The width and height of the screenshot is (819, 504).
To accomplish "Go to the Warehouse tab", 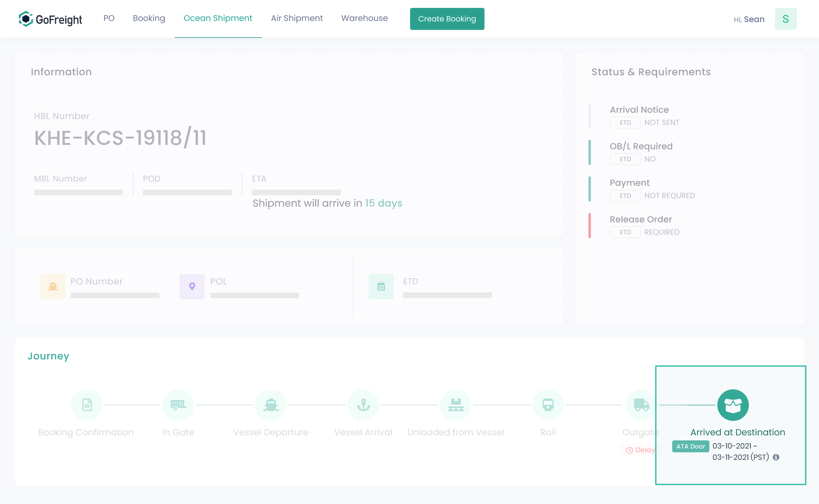I will pos(364,18).
